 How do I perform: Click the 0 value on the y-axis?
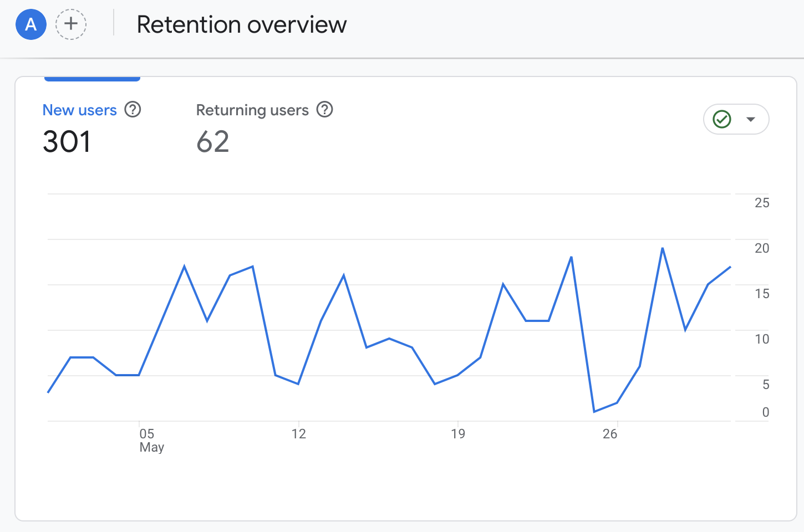[x=766, y=412]
